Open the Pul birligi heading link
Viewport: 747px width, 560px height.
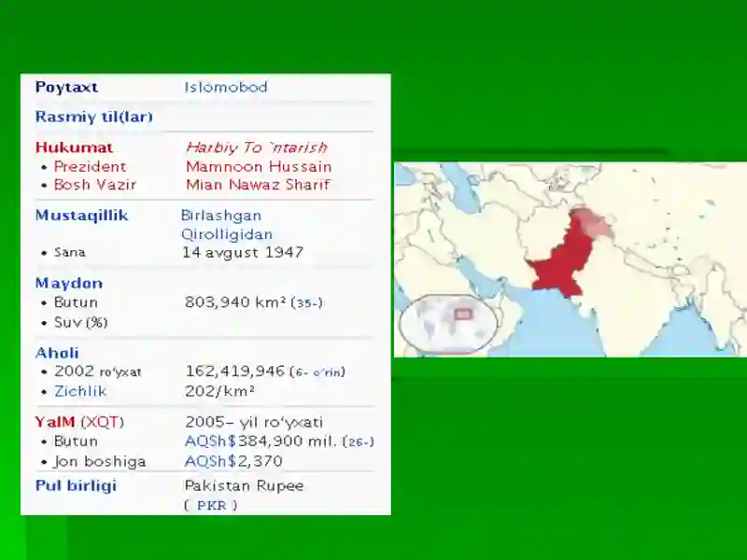coord(76,485)
